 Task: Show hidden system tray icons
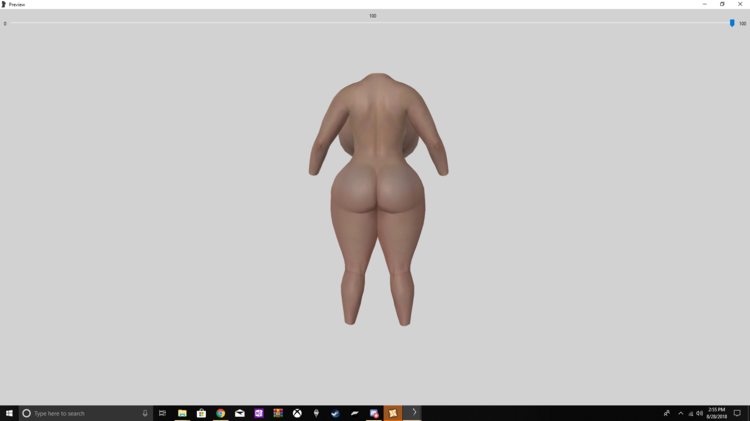tap(681, 413)
